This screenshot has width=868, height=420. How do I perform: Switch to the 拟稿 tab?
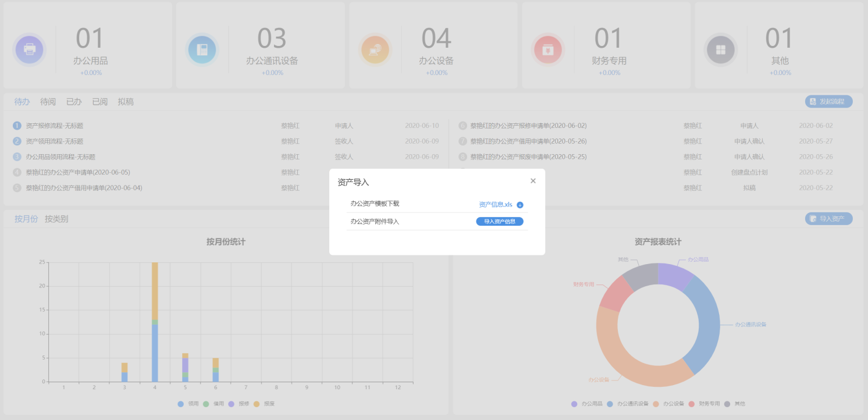[126, 102]
